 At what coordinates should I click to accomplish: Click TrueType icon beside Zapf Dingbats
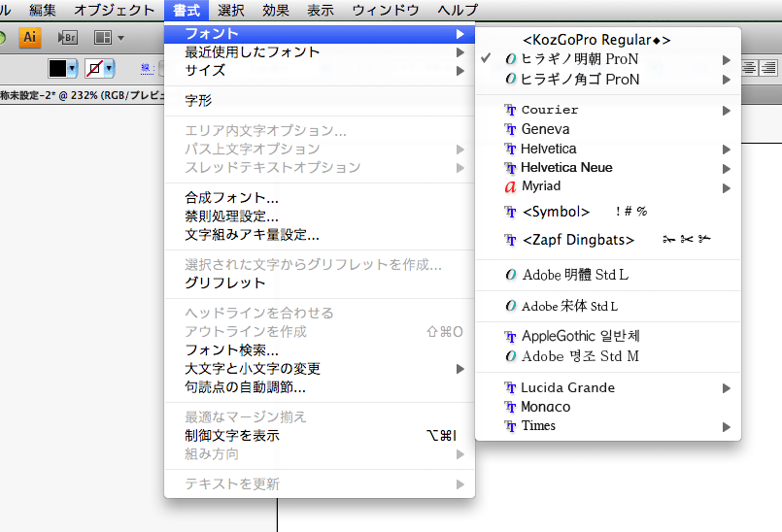[x=510, y=241]
